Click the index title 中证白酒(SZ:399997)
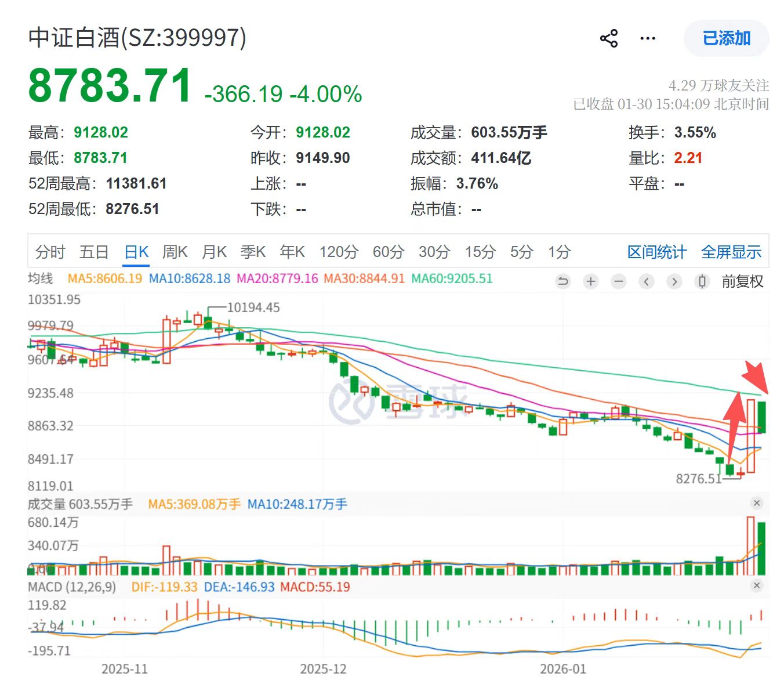Viewport: 784px width, 680px height. click(x=137, y=38)
